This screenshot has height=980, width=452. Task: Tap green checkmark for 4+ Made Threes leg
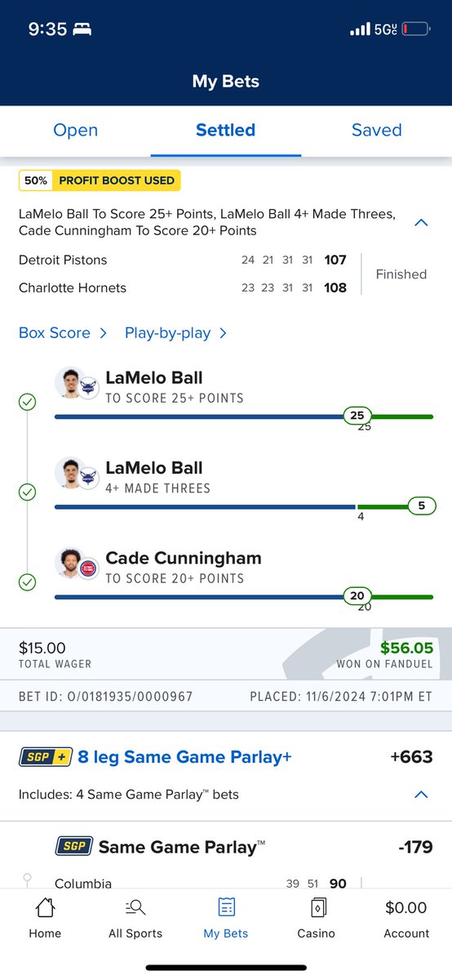27,492
